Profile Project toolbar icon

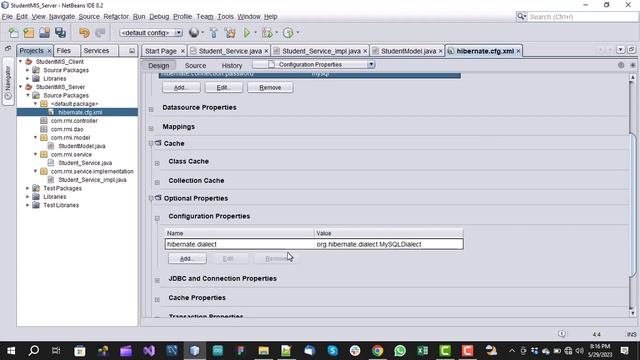point(288,33)
